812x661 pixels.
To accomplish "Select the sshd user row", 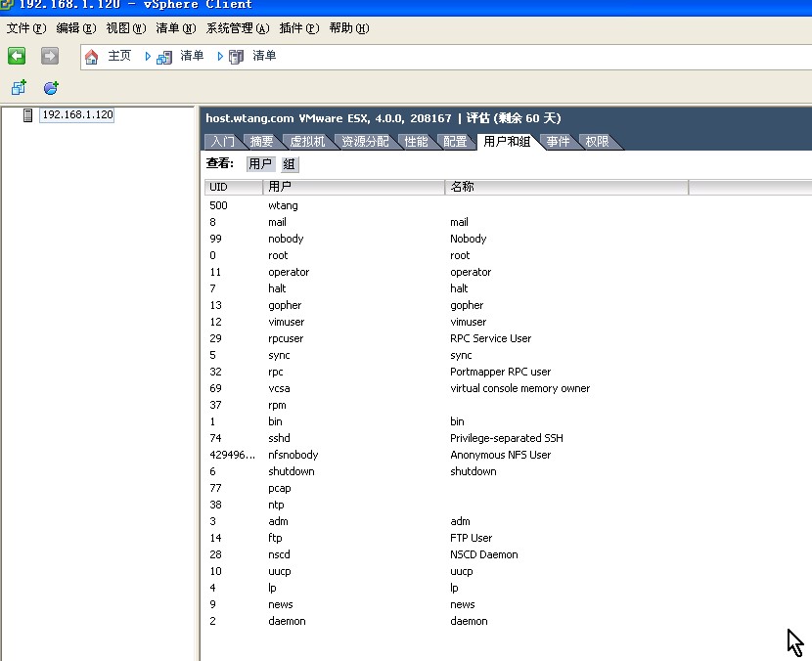I will [x=508, y=438].
